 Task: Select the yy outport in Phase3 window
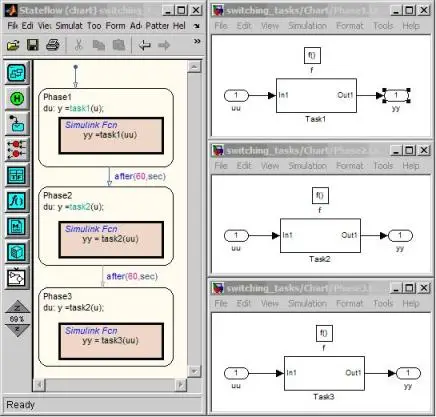408,373
